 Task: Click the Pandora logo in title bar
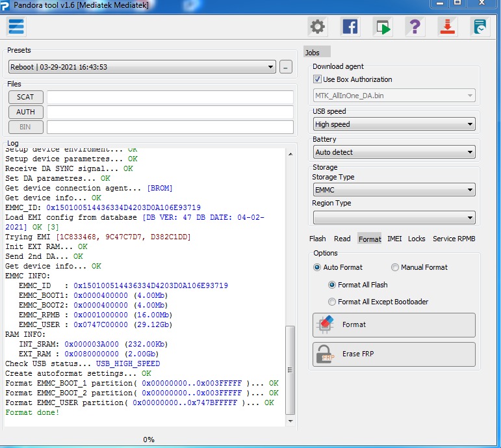tap(5, 5)
